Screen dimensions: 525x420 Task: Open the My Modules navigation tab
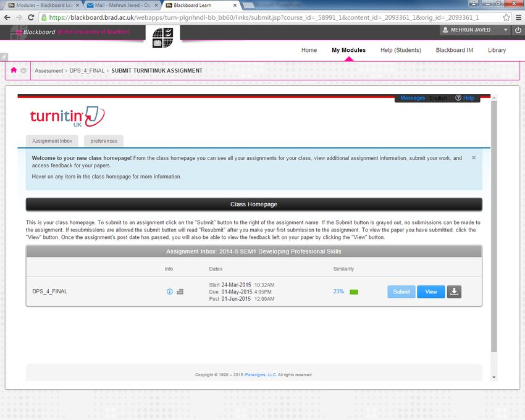point(348,50)
